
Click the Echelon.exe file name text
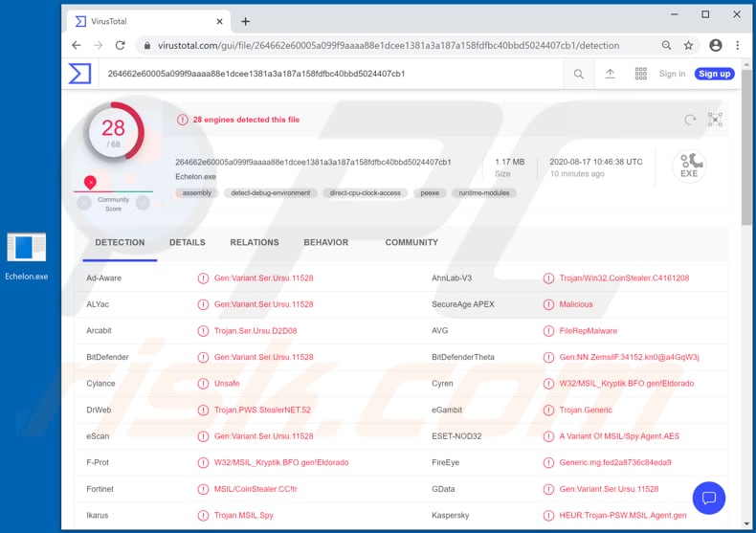point(195,176)
